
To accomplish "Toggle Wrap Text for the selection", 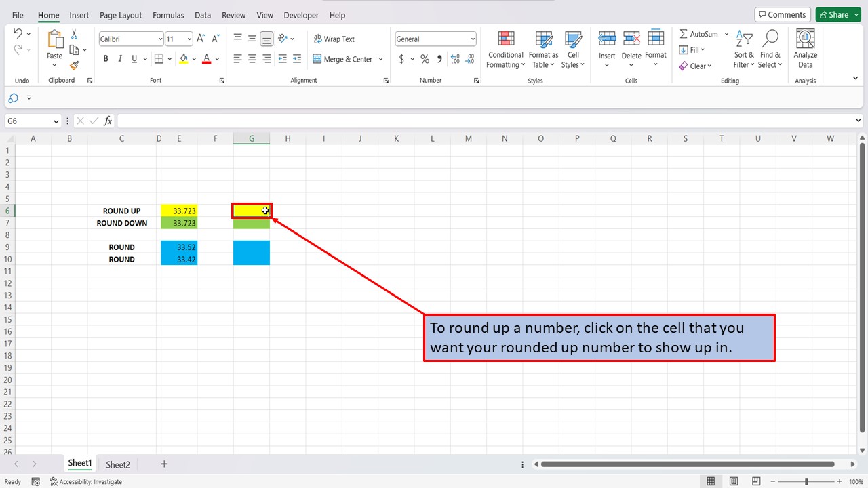I will click(x=334, y=39).
